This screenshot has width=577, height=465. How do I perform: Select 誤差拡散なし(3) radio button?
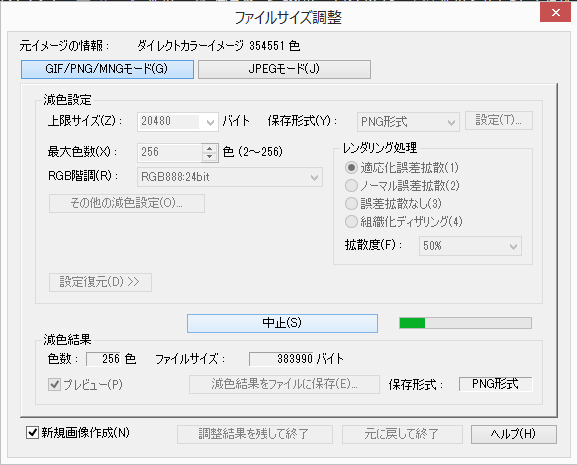click(x=351, y=203)
